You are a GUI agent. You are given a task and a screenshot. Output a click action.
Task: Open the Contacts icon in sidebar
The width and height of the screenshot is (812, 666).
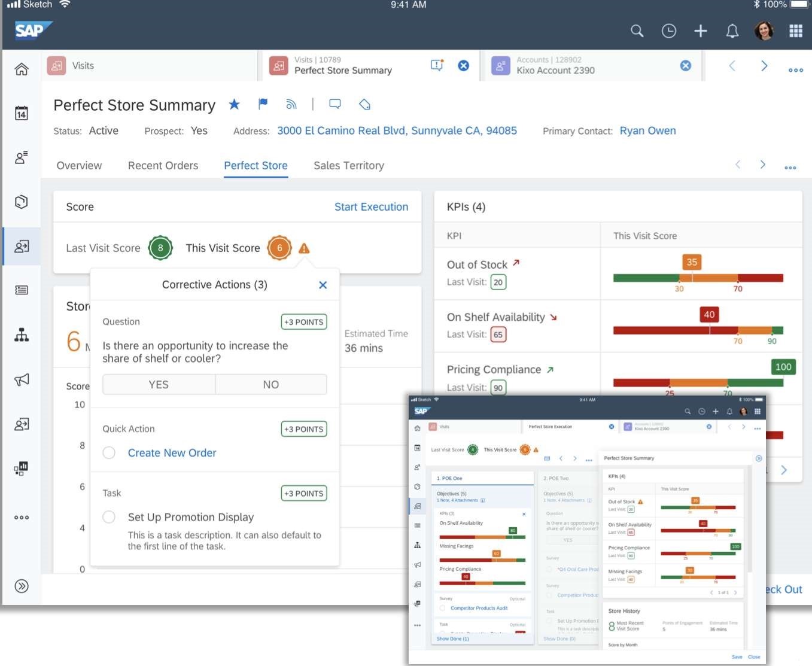pyautogui.click(x=21, y=157)
